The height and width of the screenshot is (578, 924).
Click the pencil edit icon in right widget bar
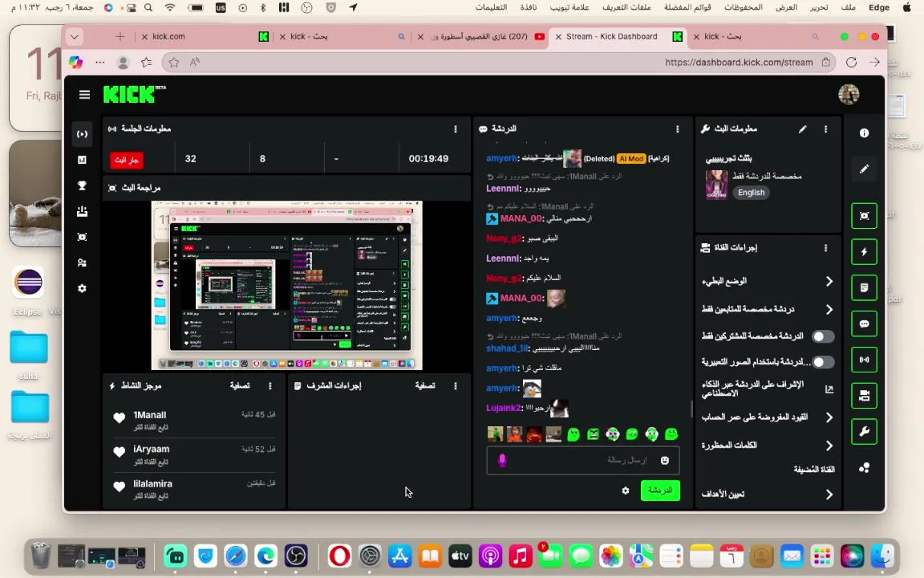pyautogui.click(x=864, y=169)
